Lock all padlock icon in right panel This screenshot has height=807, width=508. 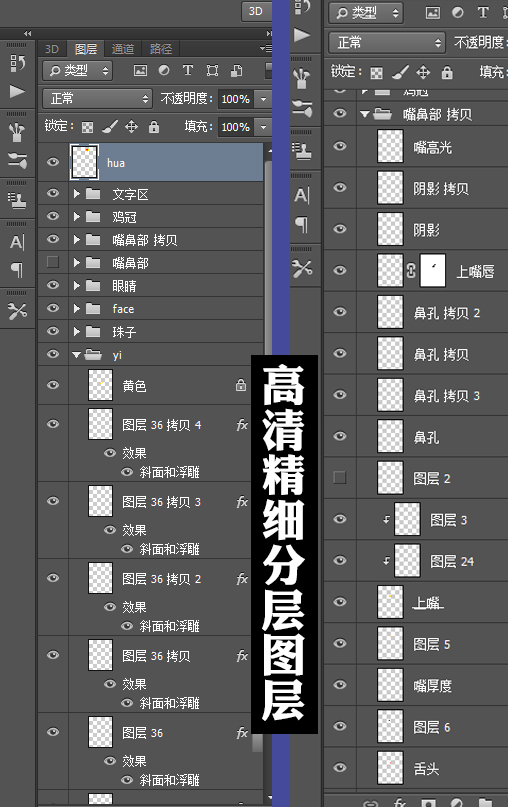point(447,72)
